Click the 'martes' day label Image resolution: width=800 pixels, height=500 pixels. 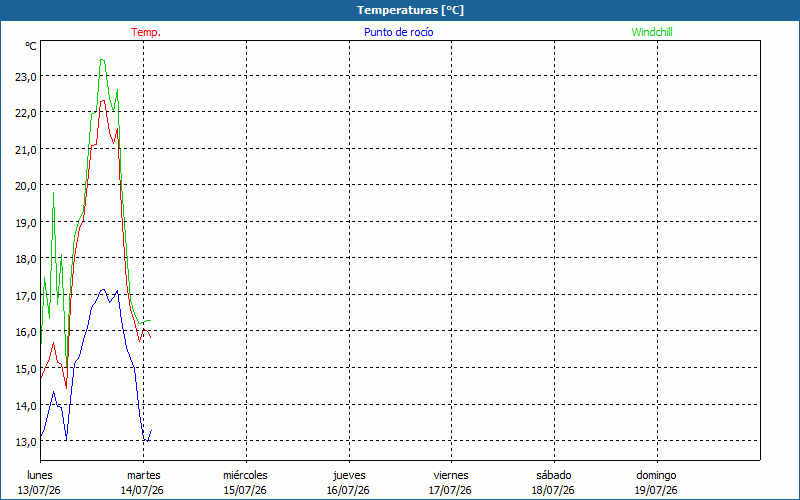tap(143, 475)
